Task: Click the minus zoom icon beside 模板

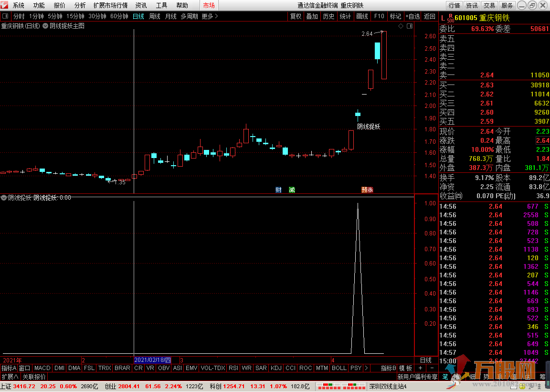Action: [x=432, y=368]
